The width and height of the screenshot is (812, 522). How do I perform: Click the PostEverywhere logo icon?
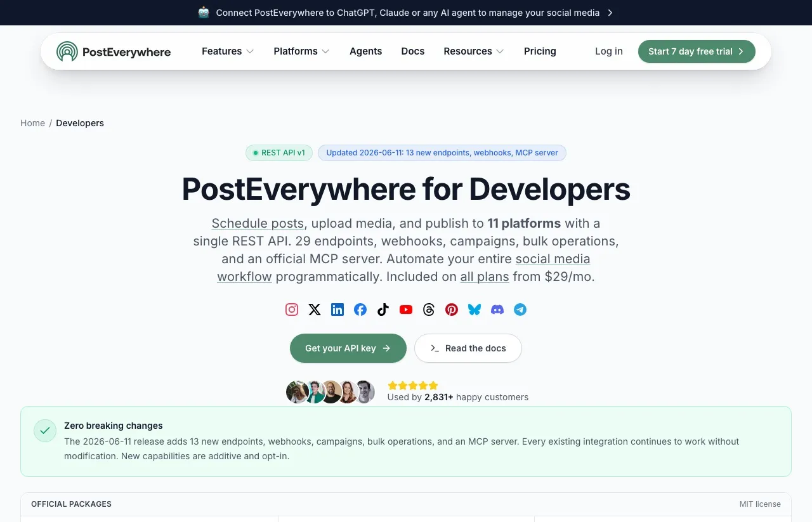tap(67, 51)
